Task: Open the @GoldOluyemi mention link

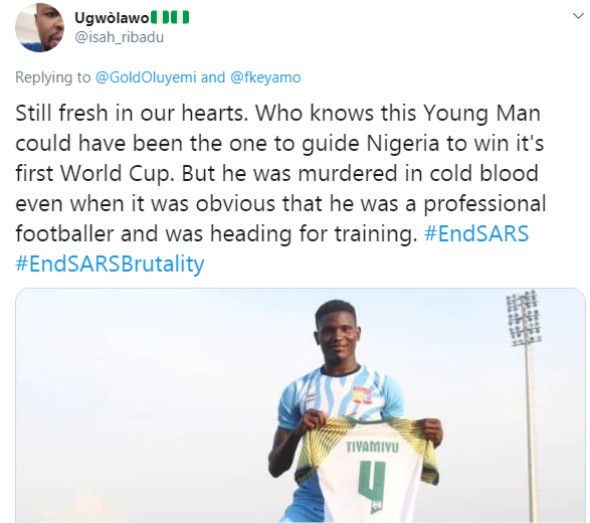Action: 146,77
